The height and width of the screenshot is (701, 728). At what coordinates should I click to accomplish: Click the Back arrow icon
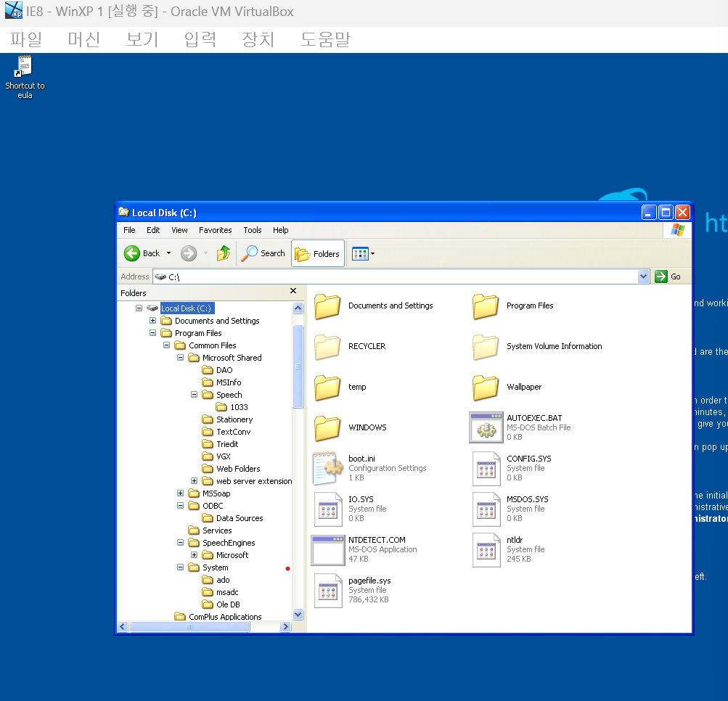coord(132,253)
